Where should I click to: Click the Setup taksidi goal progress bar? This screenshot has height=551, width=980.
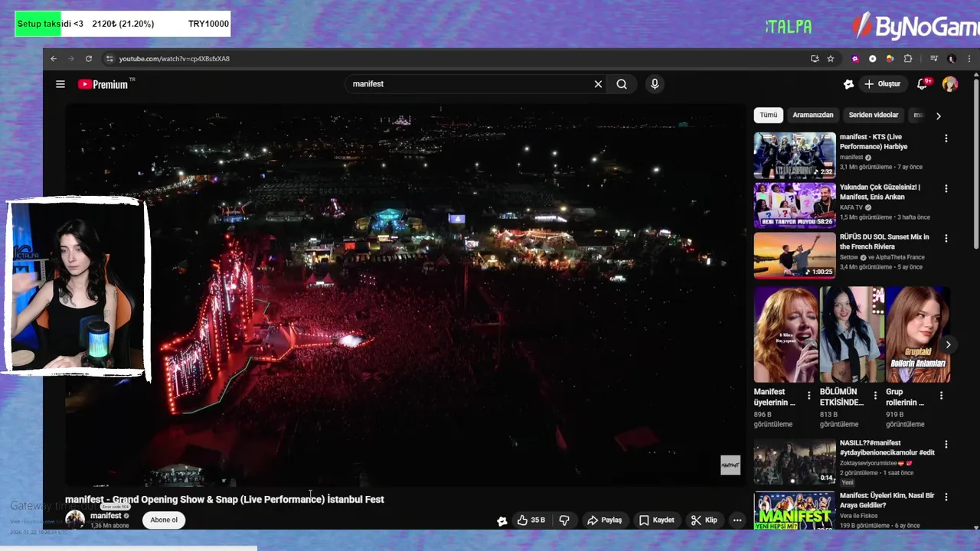coord(122,24)
